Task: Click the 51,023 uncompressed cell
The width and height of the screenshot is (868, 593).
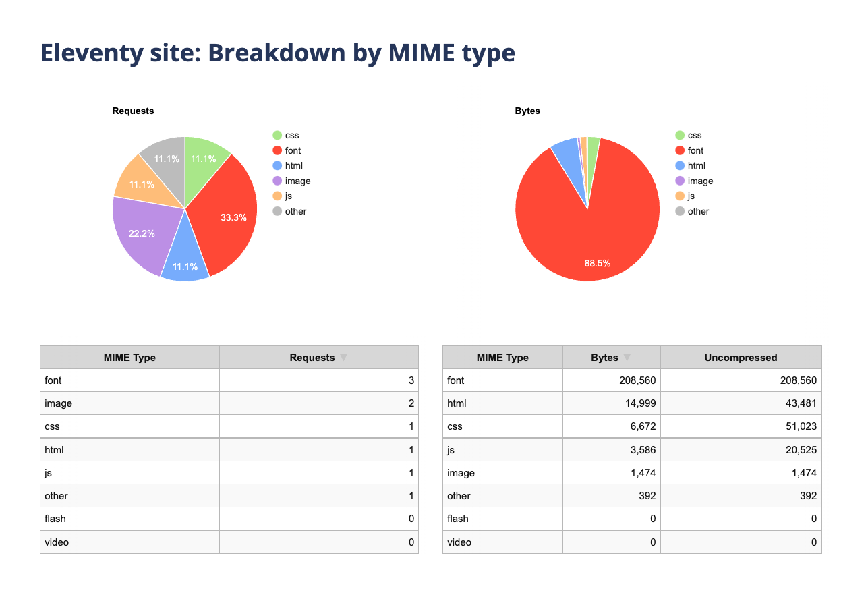Action: [x=741, y=426]
